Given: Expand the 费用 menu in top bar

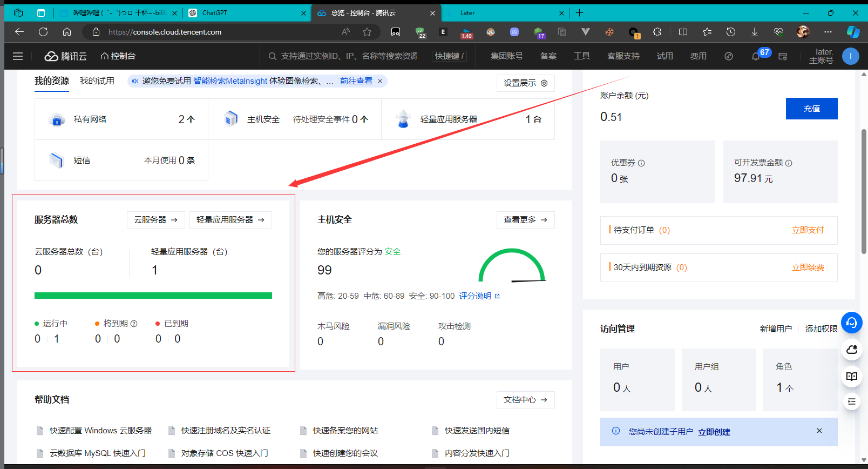Looking at the screenshot, I should (x=698, y=56).
